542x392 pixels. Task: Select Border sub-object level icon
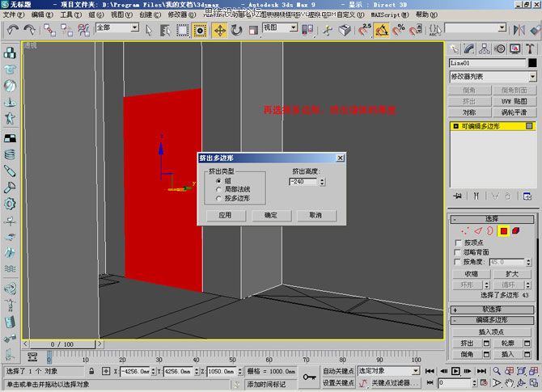tap(489, 230)
